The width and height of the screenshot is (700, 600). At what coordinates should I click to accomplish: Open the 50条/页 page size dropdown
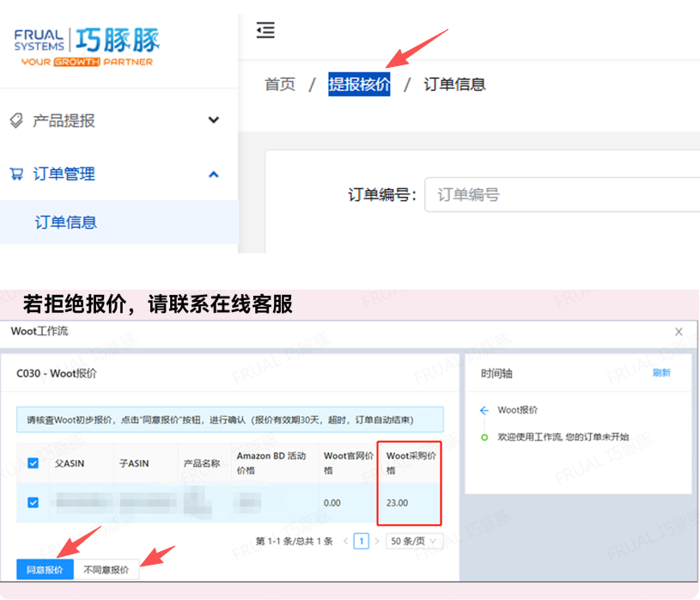415,542
